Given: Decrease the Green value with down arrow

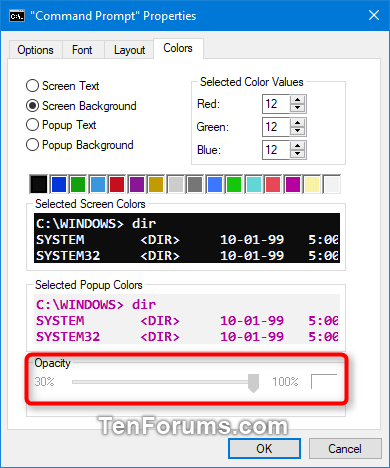Looking at the screenshot, I should pos(298,131).
